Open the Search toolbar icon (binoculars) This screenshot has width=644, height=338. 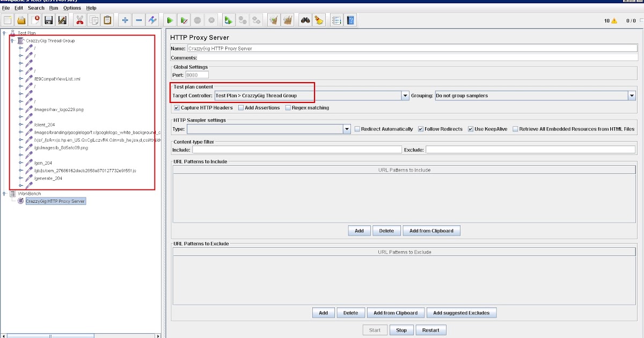(304, 20)
